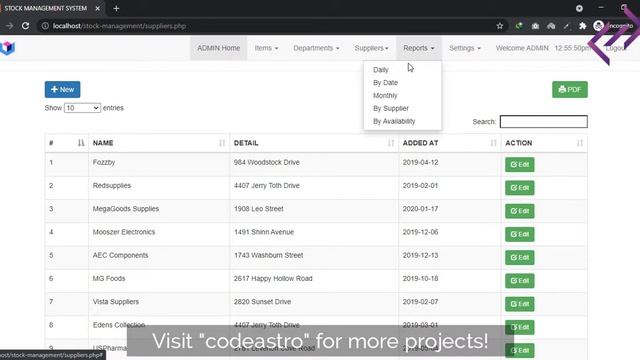Sort table by DETAIL column
This screenshot has height=360, width=640.
[314, 143]
